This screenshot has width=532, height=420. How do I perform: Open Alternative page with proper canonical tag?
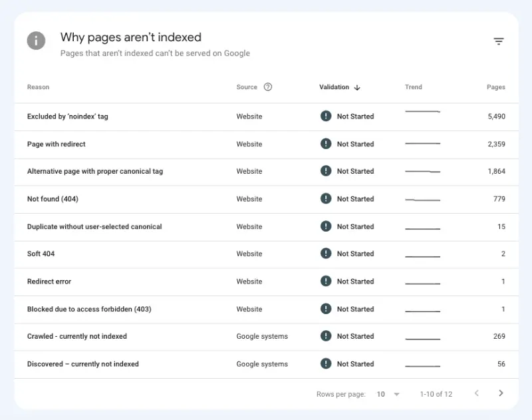[x=95, y=171]
